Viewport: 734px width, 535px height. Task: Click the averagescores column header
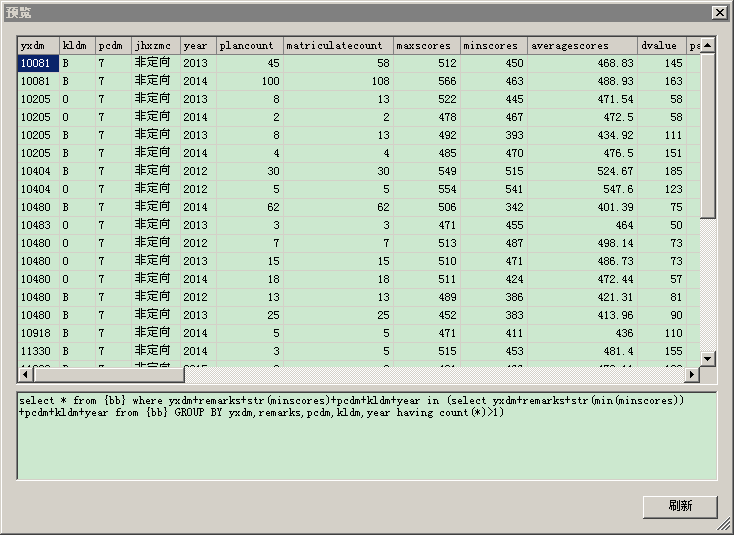click(582, 46)
